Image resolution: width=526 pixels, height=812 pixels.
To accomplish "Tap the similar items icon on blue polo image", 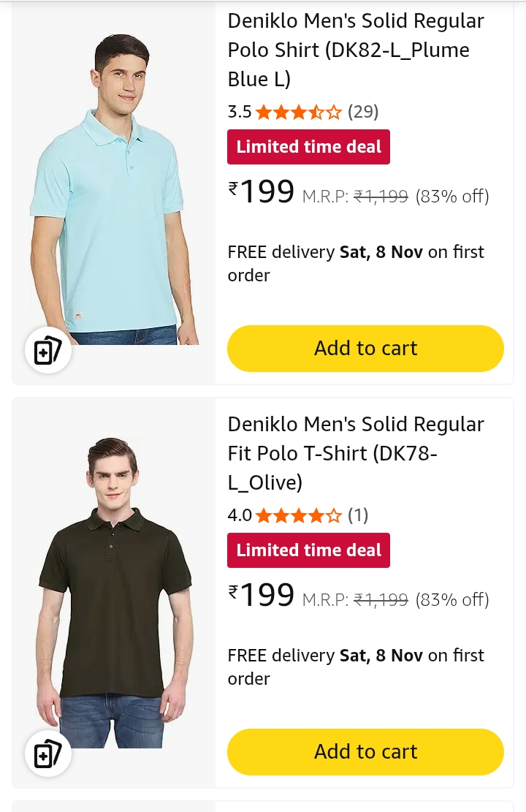I will click(x=47, y=350).
